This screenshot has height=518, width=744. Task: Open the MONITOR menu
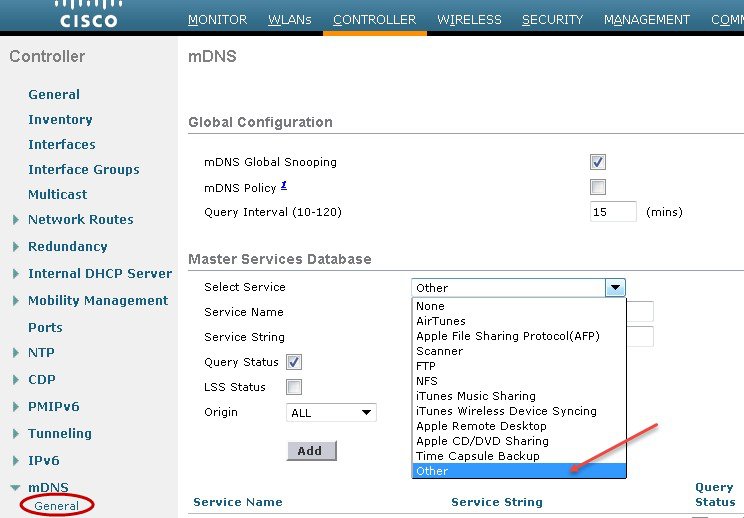(x=217, y=19)
